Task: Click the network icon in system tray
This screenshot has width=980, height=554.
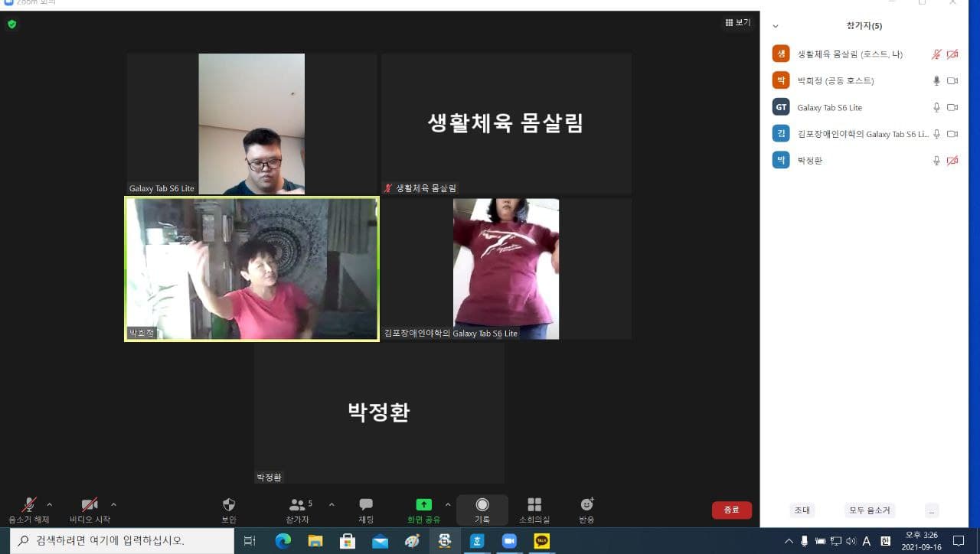Action: tap(835, 541)
